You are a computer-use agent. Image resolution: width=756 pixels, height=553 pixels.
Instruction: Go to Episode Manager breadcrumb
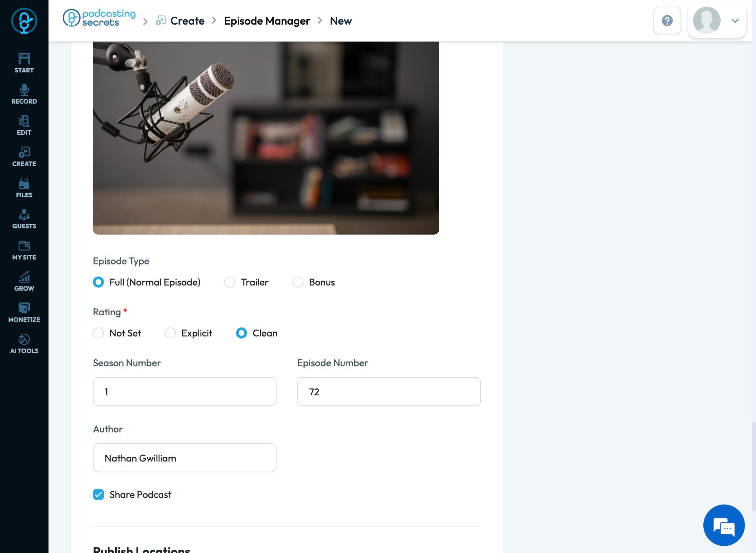tap(267, 21)
